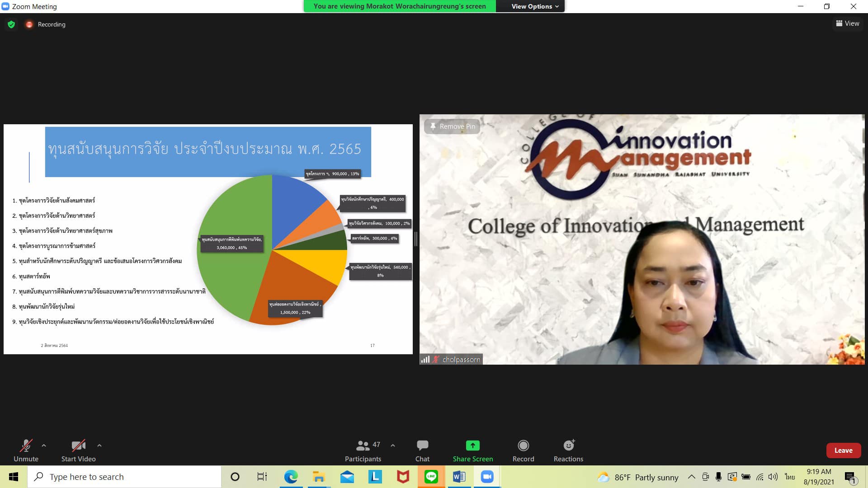Image resolution: width=868 pixels, height=488 pixels.
Task: Open the View layout menu
Action: [x=848, y=23]
